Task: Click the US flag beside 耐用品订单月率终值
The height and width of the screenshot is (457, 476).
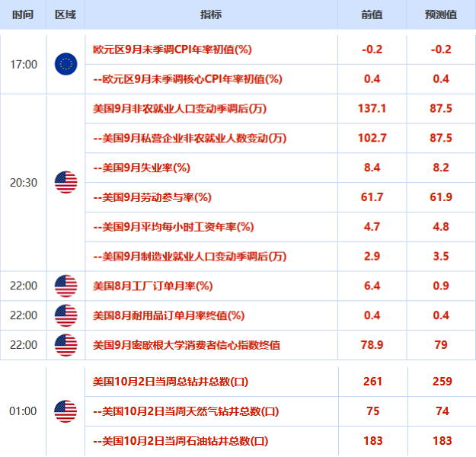Action: point(65,315)
